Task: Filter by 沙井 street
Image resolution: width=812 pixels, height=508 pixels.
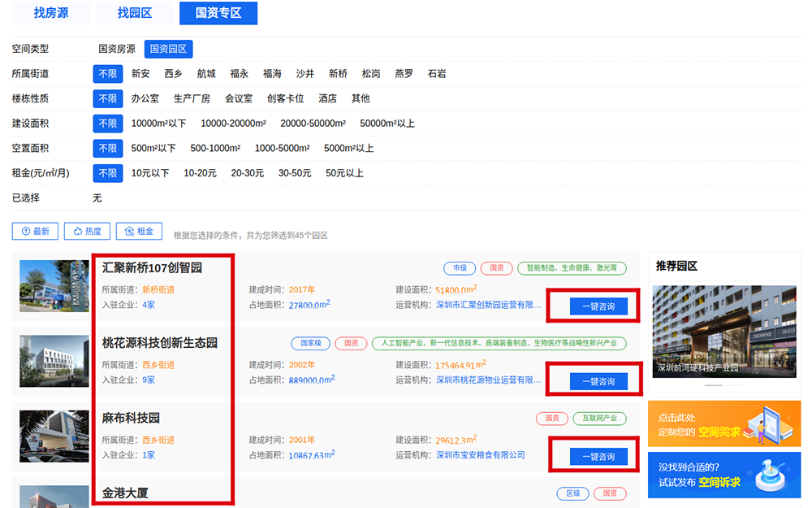Action: (x=305, y=74)
